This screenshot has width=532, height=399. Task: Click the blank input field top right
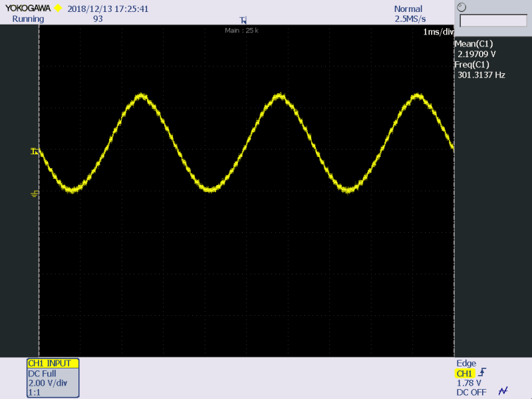click(492, 21)
